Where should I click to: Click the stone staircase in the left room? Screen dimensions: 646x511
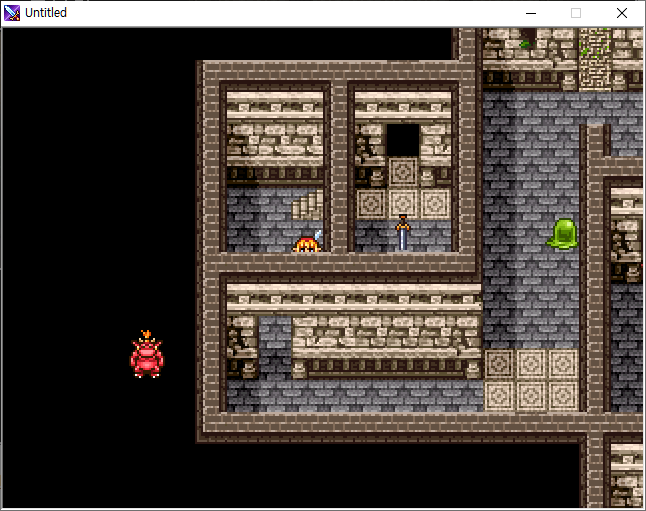pyautogui.click(x=308, y=204)
